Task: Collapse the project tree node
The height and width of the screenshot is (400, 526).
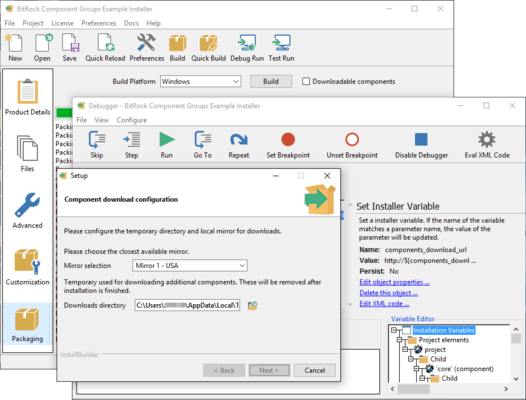Action: coord(405,350)
